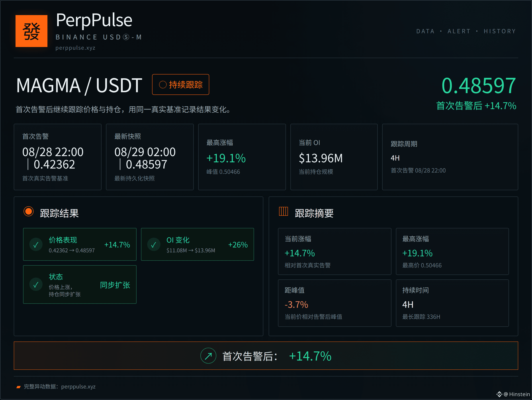Click the up-right arrow icon in bottom banner

(208, 356)
